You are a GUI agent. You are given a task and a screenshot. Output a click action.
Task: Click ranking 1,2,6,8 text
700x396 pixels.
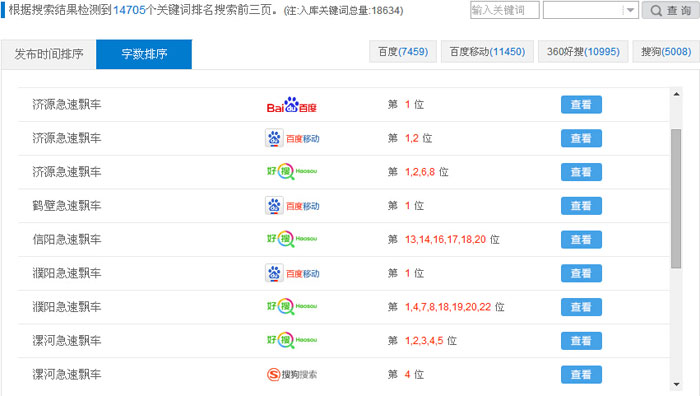click(x=420, y=172)
